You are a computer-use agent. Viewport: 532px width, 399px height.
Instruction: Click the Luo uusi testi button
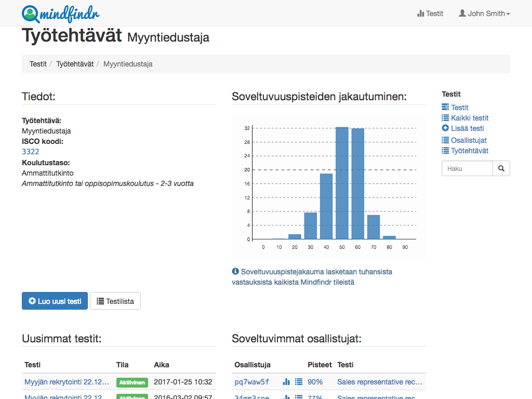coord(55,301)
